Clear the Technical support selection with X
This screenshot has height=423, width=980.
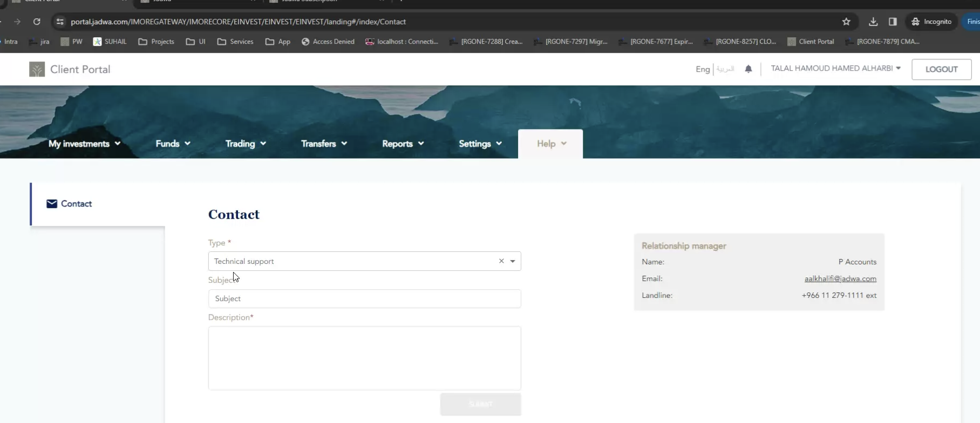[x=501, y=261]
